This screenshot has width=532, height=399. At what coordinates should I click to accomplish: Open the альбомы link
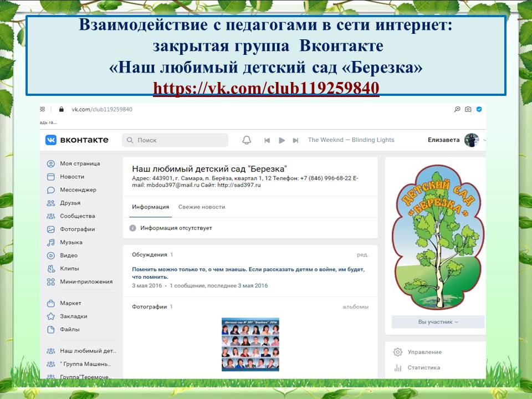tap(355, 306)
